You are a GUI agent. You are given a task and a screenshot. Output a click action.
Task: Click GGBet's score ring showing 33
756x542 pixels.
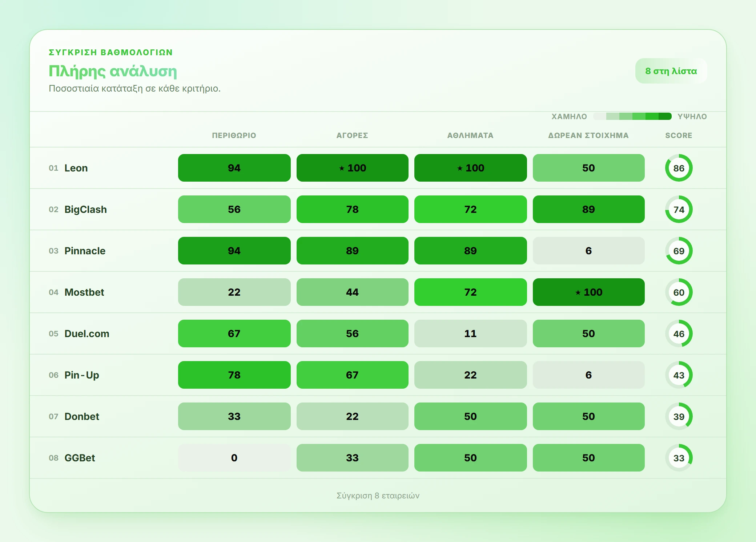point(679,458)
